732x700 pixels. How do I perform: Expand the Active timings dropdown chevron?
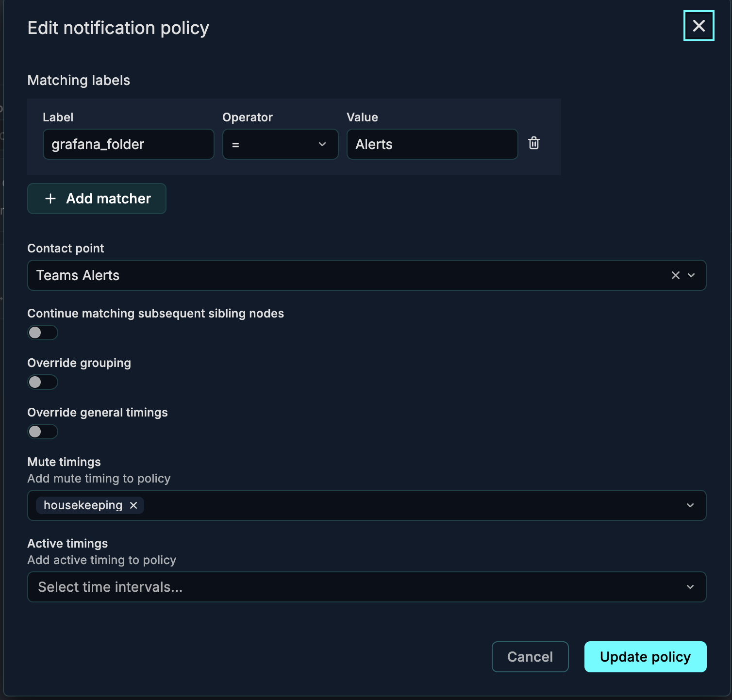pyautogui.click(x=690, y=587)
